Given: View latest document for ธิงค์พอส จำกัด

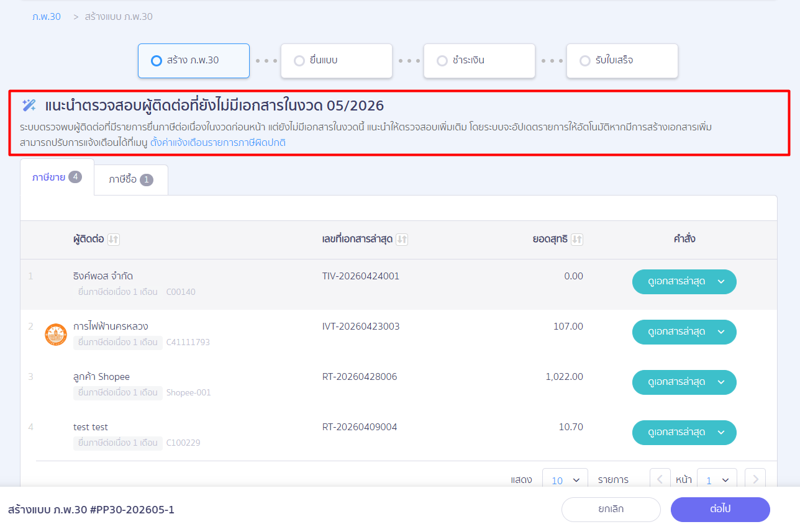Looking at the screenshot, I should click(x=676, y=282).
